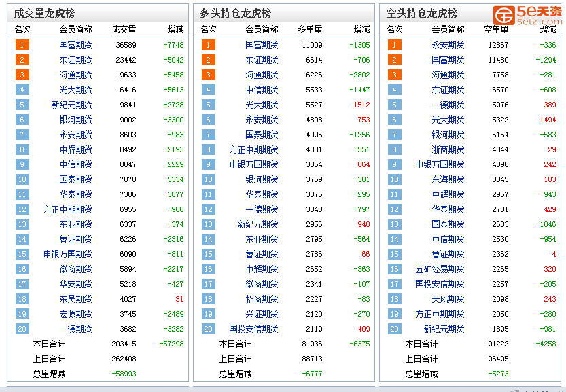566x392 pixels.
Task: Open 宏源期货 link in 成交量龙虎榜 table
Action: click(75, 314)
